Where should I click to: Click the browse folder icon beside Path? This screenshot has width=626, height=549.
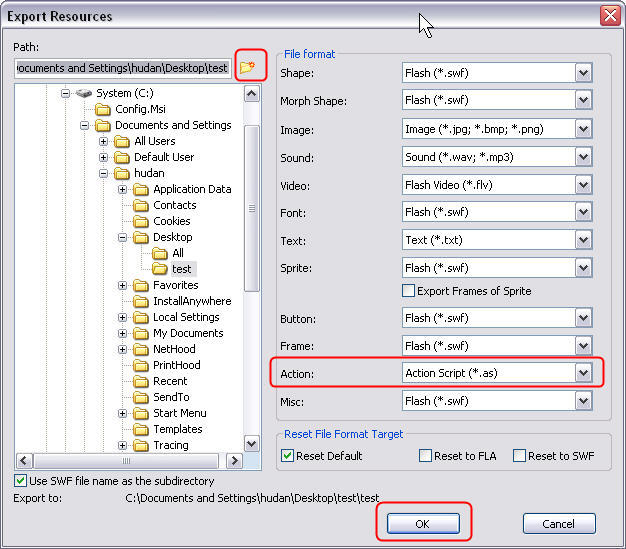coord(248,67)
